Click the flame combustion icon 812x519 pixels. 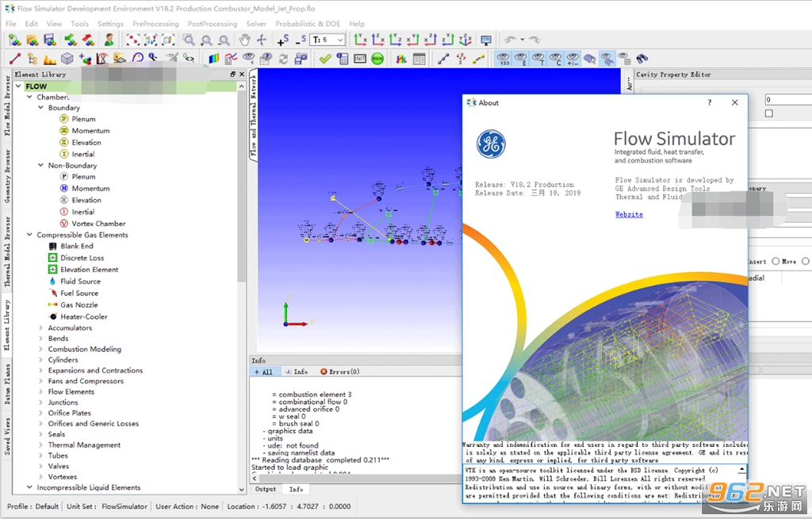click(50, 59)
